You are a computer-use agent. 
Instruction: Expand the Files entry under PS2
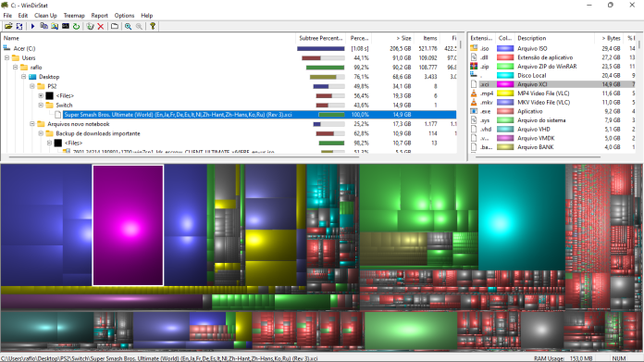(41, 95)
